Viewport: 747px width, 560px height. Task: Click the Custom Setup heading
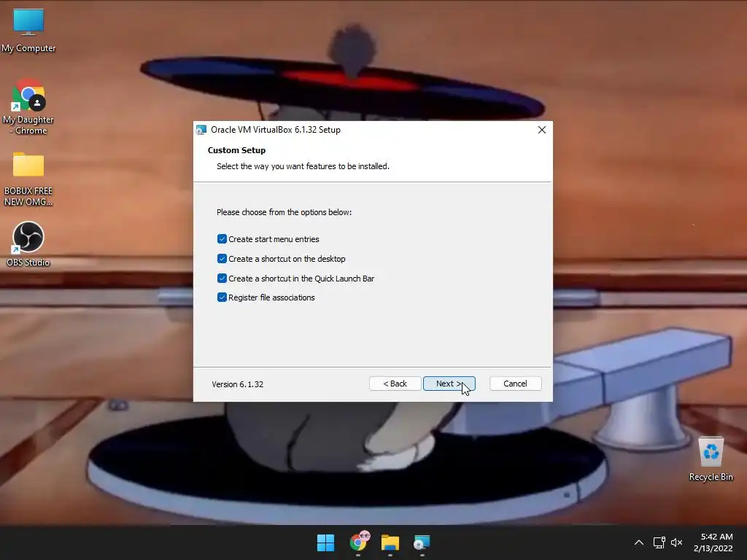pos(236,150)
